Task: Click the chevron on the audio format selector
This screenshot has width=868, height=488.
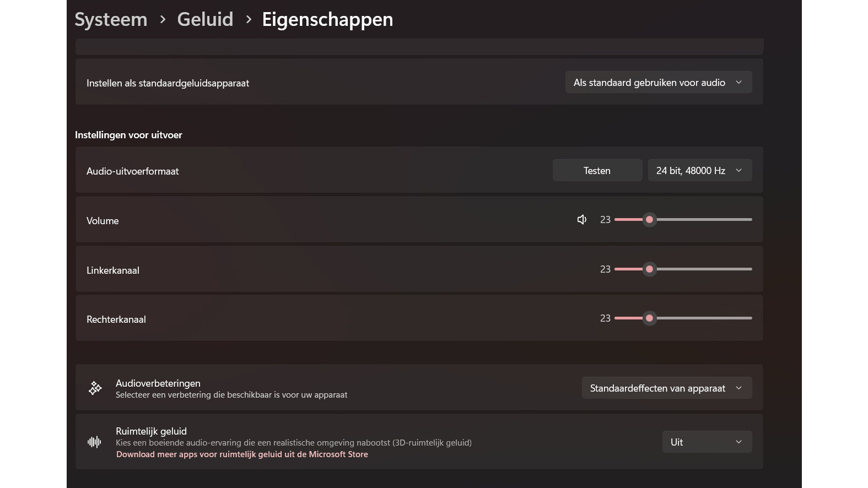Action: [x=738, y=170]
